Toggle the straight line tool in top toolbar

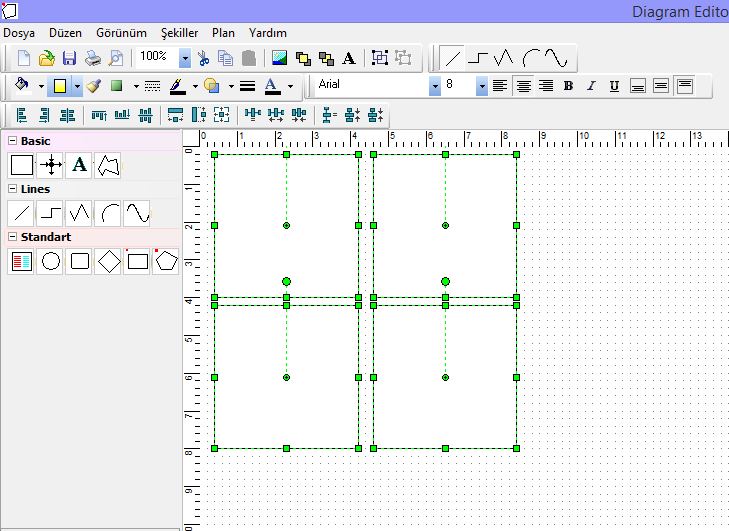[x=452, y=58]
